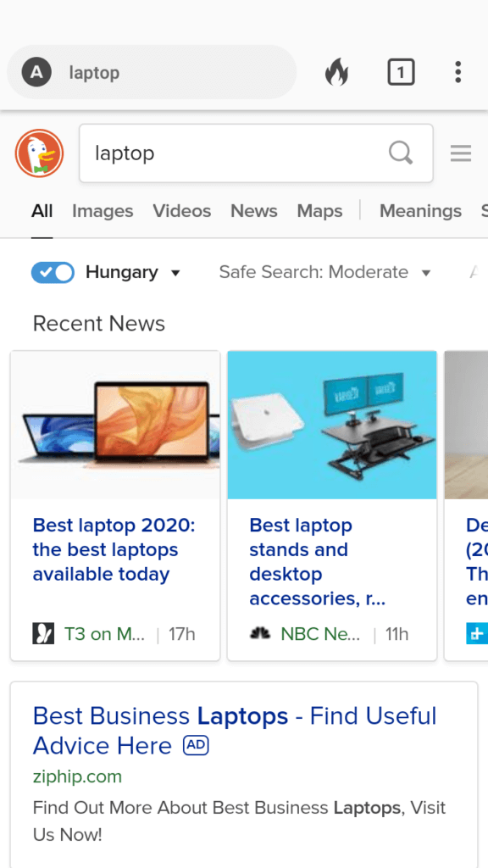Screen dimensions: 488x868
Task: Open the browser three-dot overflow menu
Action: [x=457, y=73]
